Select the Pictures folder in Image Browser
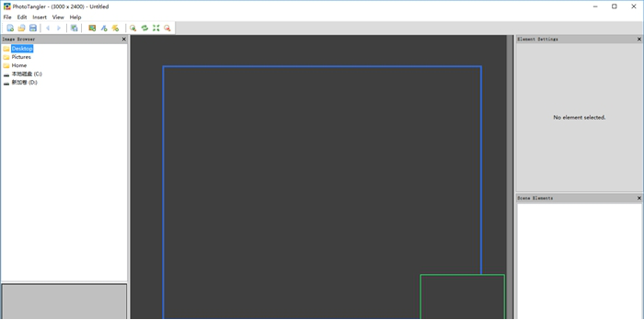 pos(21,57)
